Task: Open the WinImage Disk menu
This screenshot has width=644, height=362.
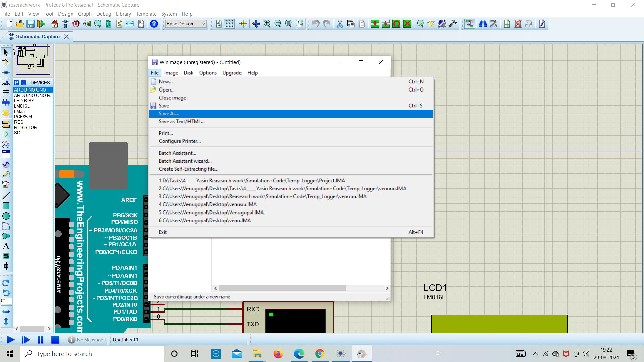Action: click(x=189, y=73)
